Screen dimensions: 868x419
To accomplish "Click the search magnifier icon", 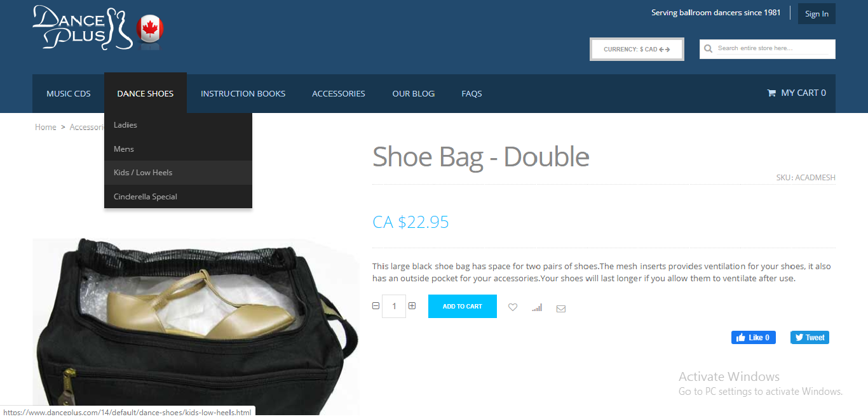I will (709, 49).
